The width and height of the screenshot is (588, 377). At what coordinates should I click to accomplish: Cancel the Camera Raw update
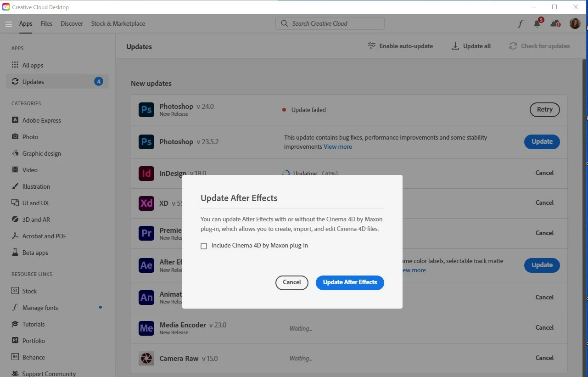point(544,358)
